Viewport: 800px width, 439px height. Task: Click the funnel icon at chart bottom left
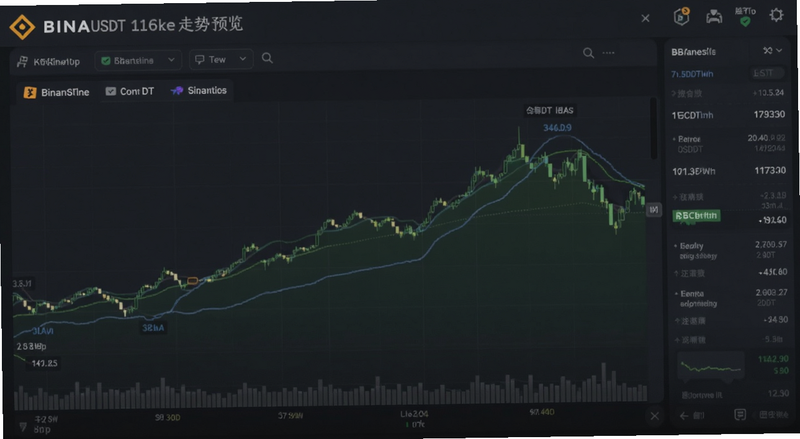(x=23, y=426)
